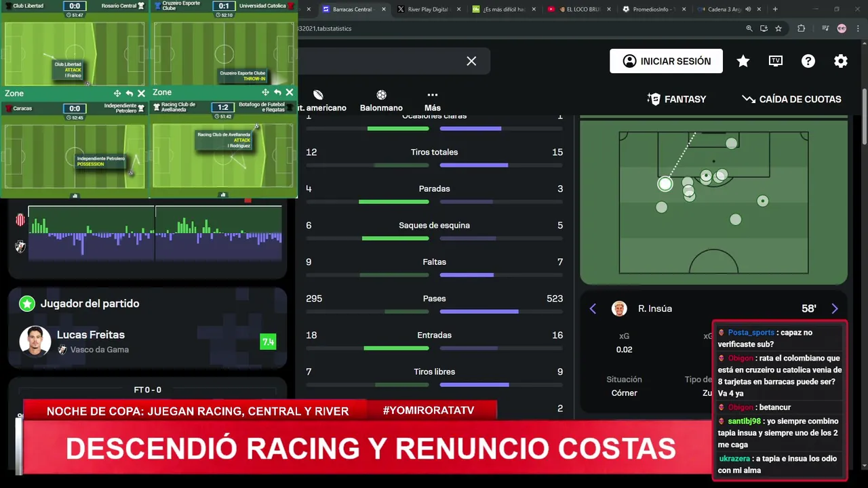Undo in the Caracas Zone widget
Screen dimensions: 868x488
(x=129, y=94)
